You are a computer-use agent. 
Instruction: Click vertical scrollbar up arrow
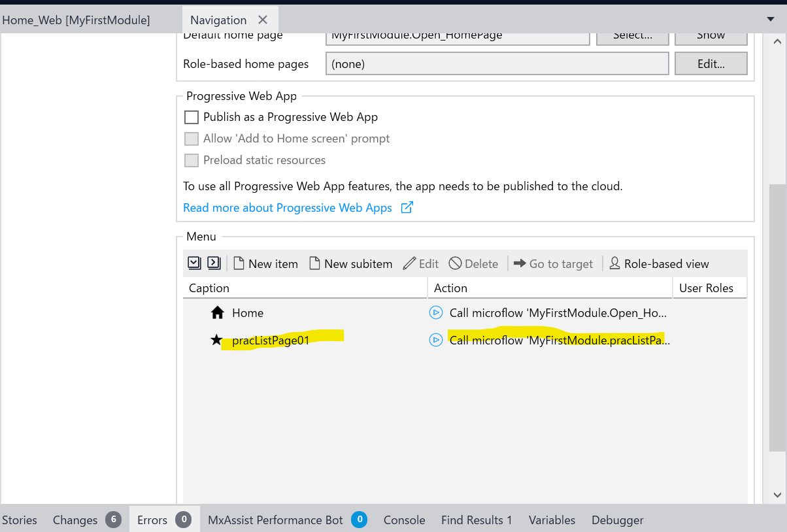(777, 41)
